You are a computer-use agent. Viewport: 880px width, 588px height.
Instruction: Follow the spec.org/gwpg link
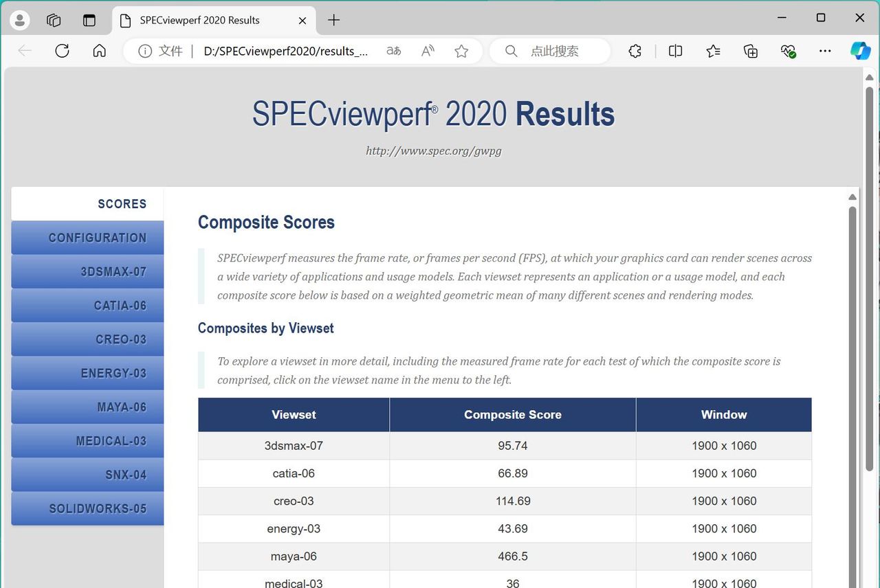point(433,150)
